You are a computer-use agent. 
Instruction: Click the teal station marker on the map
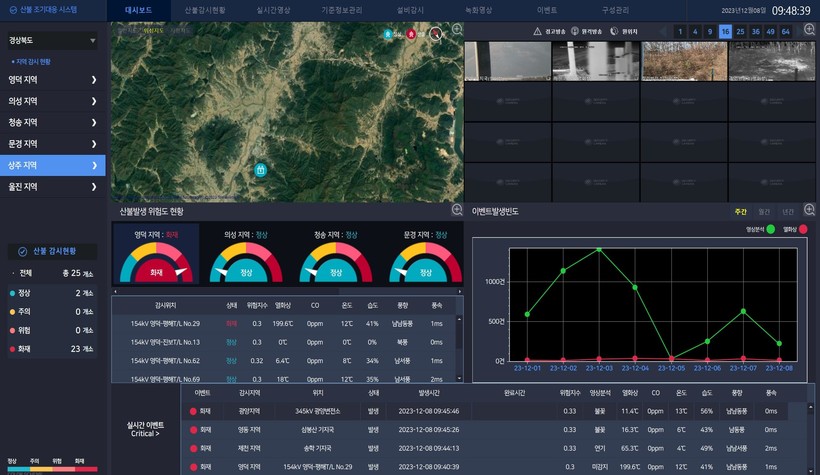[x=261, y=171]
